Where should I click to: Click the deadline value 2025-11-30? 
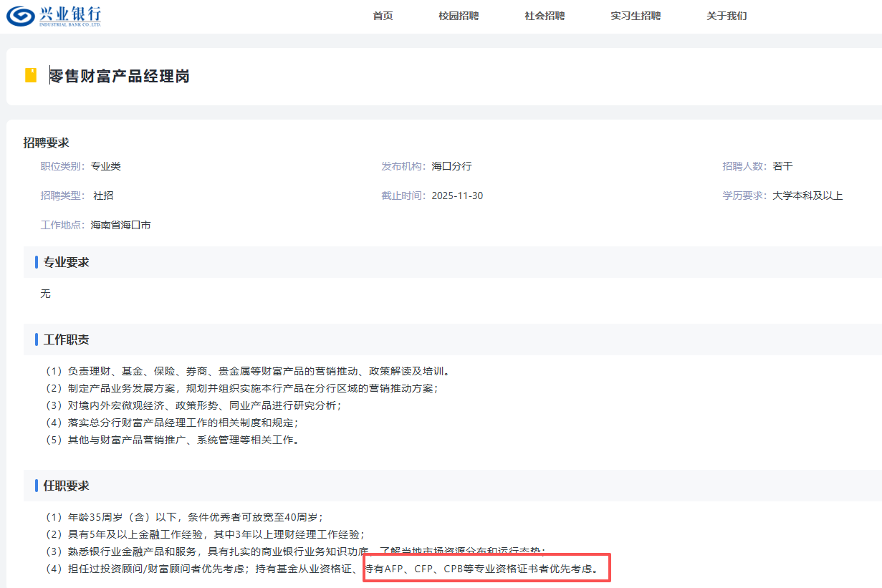click(x=457, y=196)
